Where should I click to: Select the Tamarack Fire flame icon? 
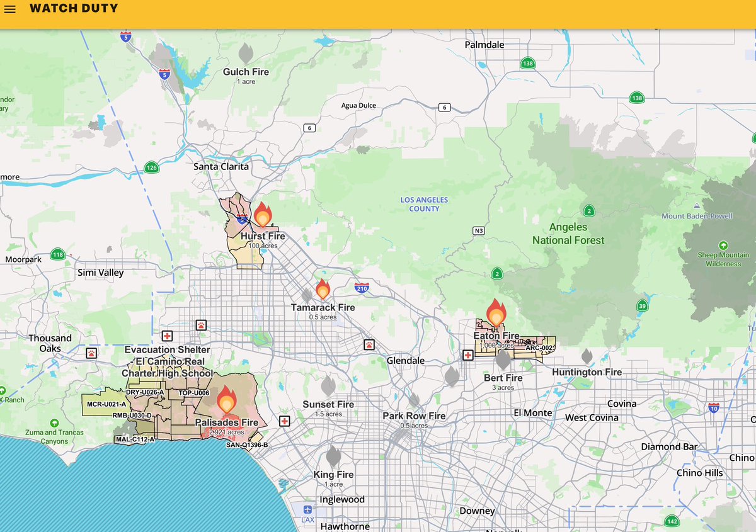[323, 290]
